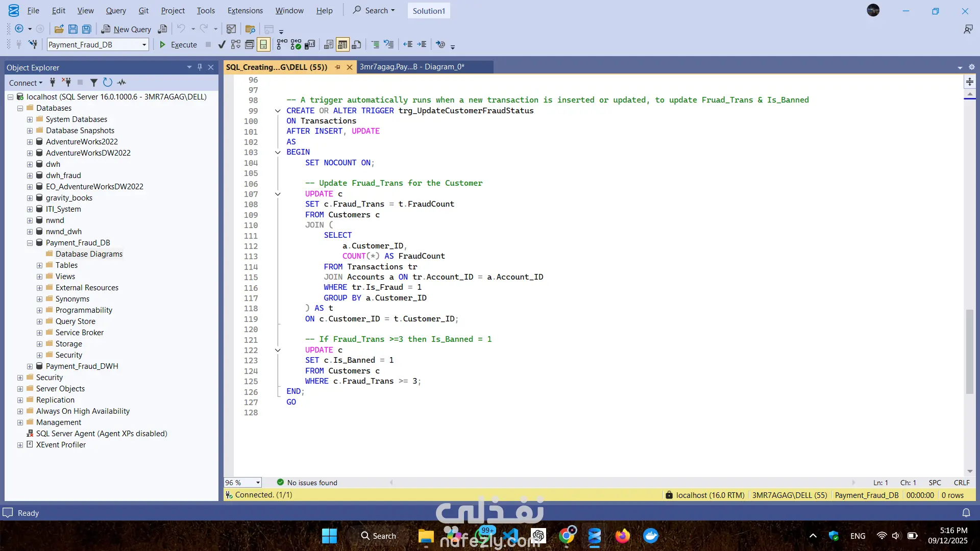Image resolution: width=980 pixels, height=551 pixels.
Task: Click the Execute query button
Action: [178, 45]
